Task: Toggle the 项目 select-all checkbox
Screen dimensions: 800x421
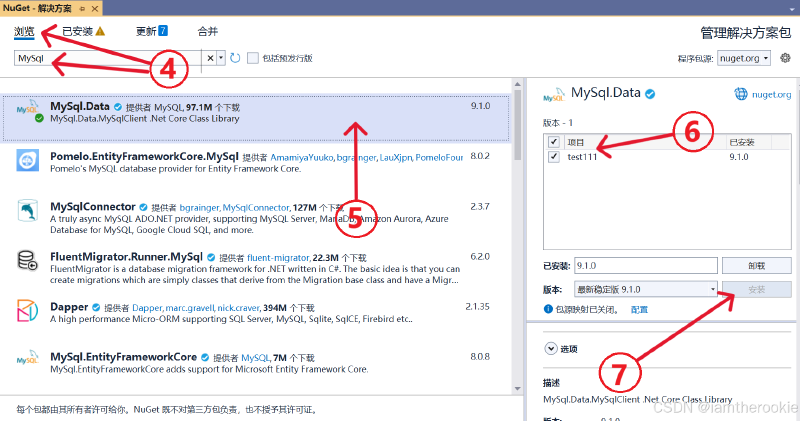Action: tap(554, 142)
